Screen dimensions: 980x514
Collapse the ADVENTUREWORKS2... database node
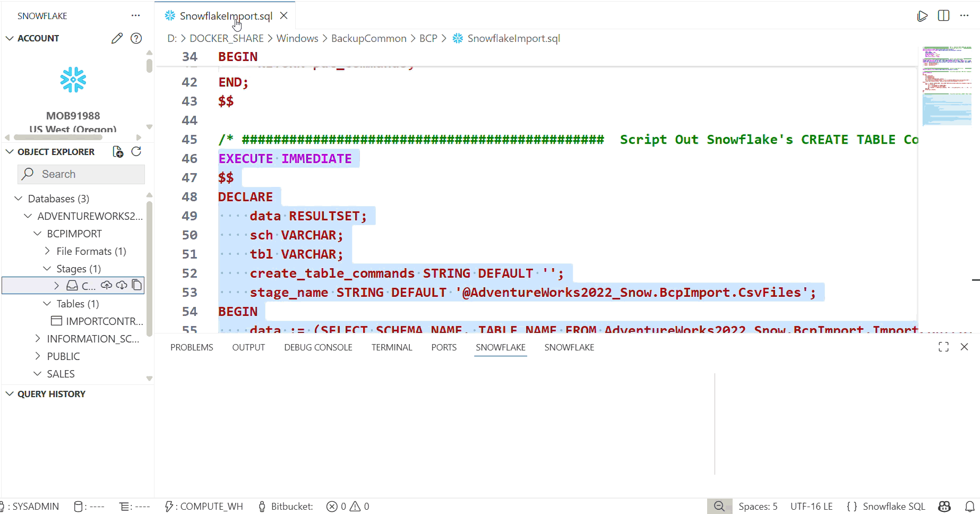point(28,216)
